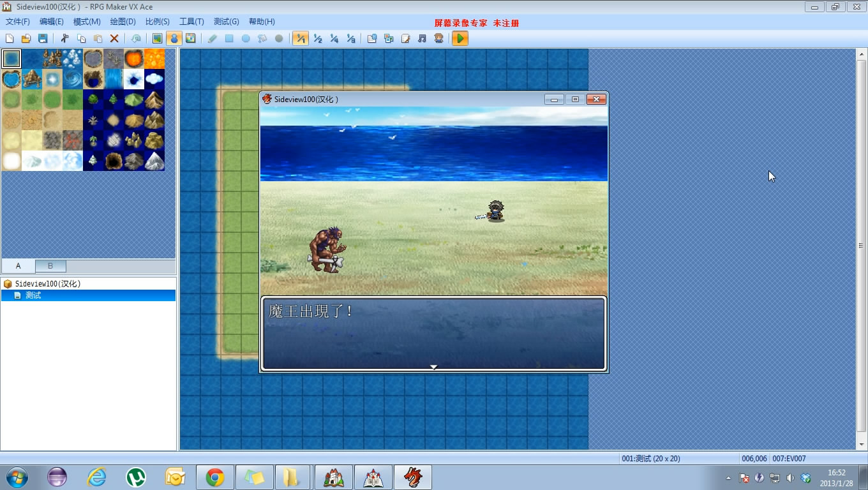
Task: Select the Sideview100(汉化) project root node
Action: (x=48, y=284)
